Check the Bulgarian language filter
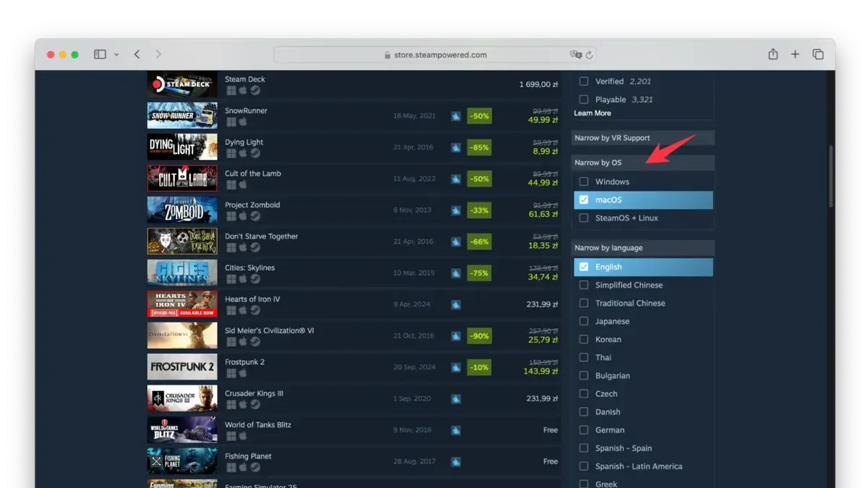Screen dimensions: 868x488 pyautogui.click(x=584, y=375)
